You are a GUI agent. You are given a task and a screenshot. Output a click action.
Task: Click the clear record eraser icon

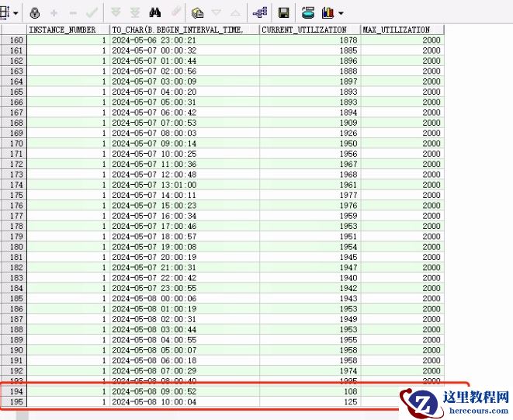[x=176, y=12]
